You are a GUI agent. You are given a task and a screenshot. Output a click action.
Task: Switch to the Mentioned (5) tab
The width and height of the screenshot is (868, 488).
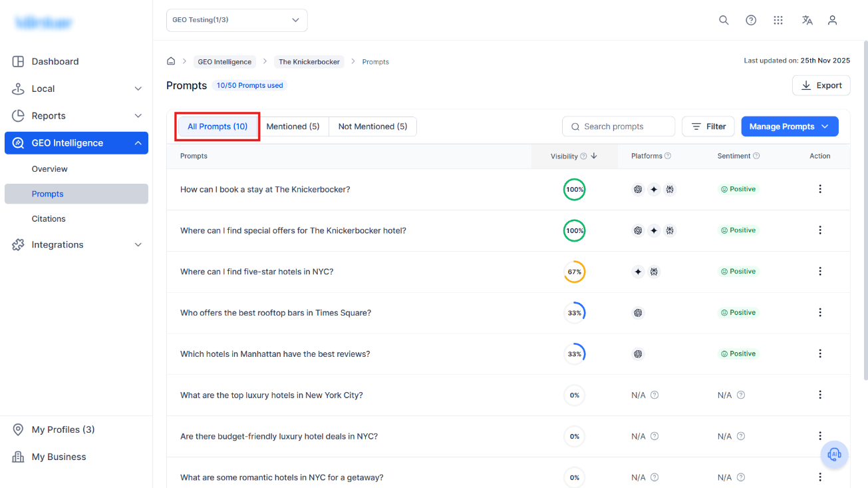point(293,126)
